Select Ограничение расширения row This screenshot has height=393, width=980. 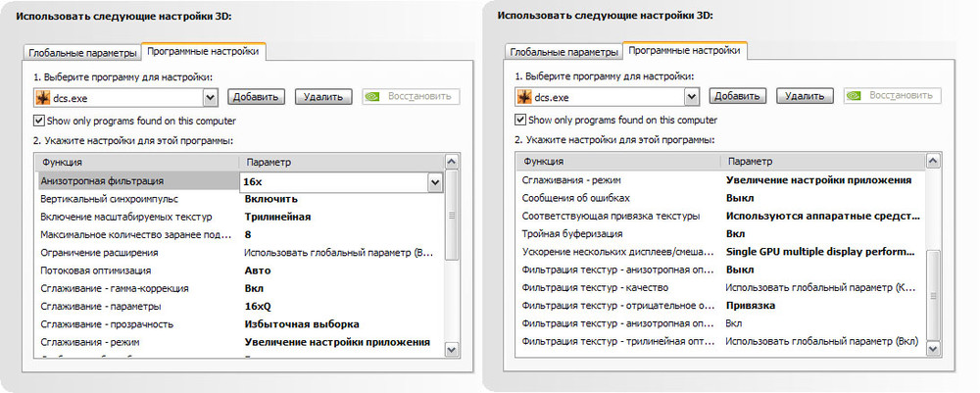(x=240, y=253)
